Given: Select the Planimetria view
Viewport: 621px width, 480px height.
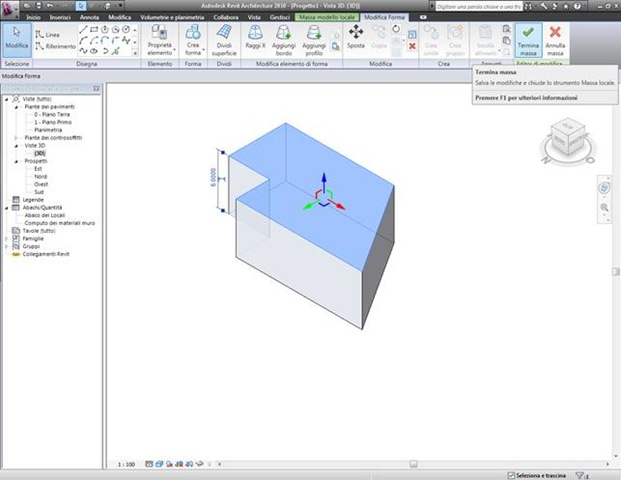Looking at the screenshot, I should 48,130.
